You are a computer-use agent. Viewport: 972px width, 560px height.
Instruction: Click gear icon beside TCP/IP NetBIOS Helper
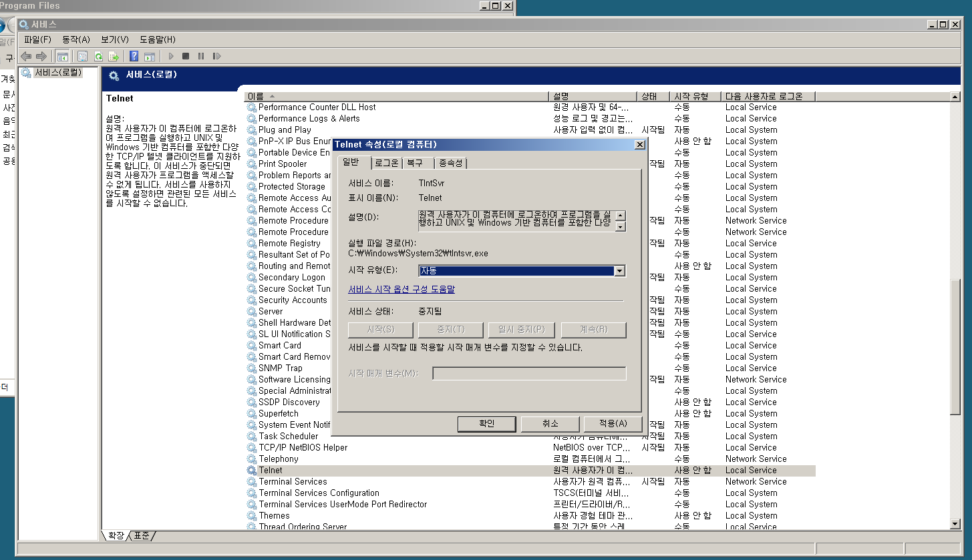coord(252,447)
